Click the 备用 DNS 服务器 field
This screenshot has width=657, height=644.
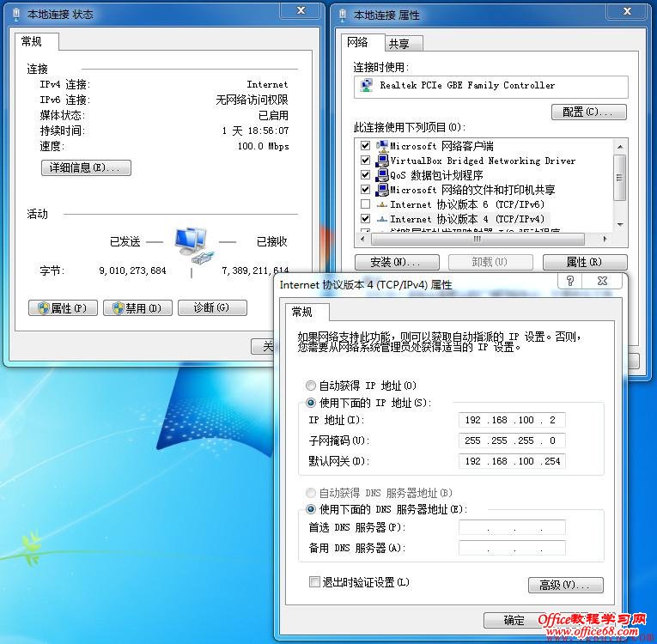tap(512, 548)
